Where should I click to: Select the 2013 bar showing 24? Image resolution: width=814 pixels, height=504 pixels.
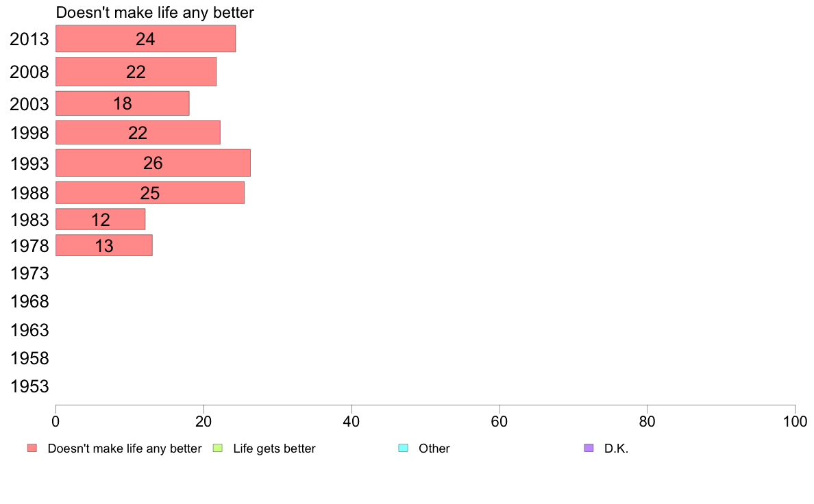[146, 39]
